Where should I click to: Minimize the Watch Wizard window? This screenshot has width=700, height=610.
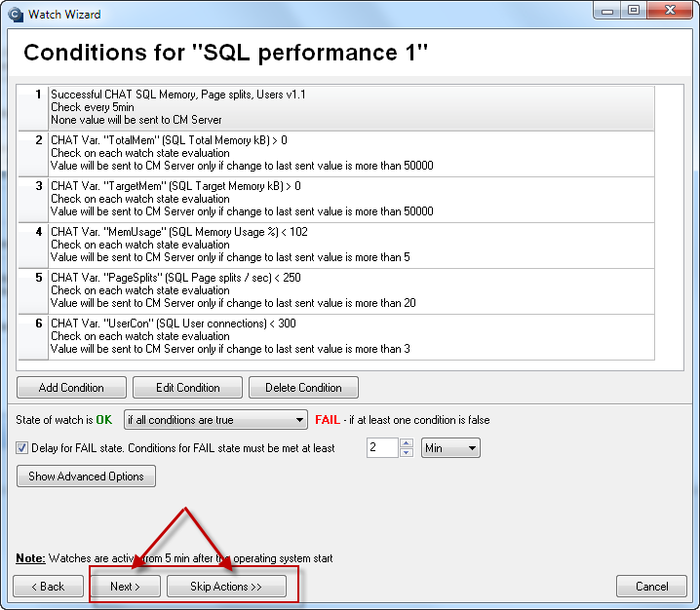coord(607,11)
